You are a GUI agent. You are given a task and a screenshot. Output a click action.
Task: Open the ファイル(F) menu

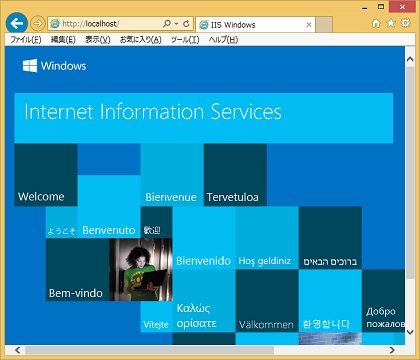[x=26, y=40]
